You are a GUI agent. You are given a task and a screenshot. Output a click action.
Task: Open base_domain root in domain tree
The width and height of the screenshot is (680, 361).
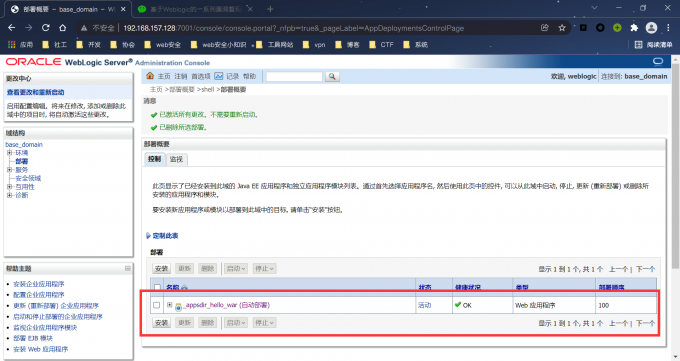[24, 144]
